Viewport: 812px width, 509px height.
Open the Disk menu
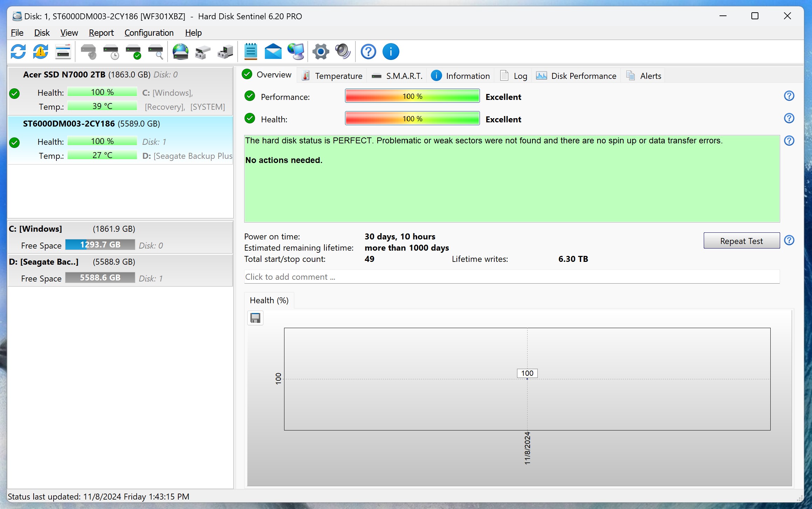(x=42, y=33)
